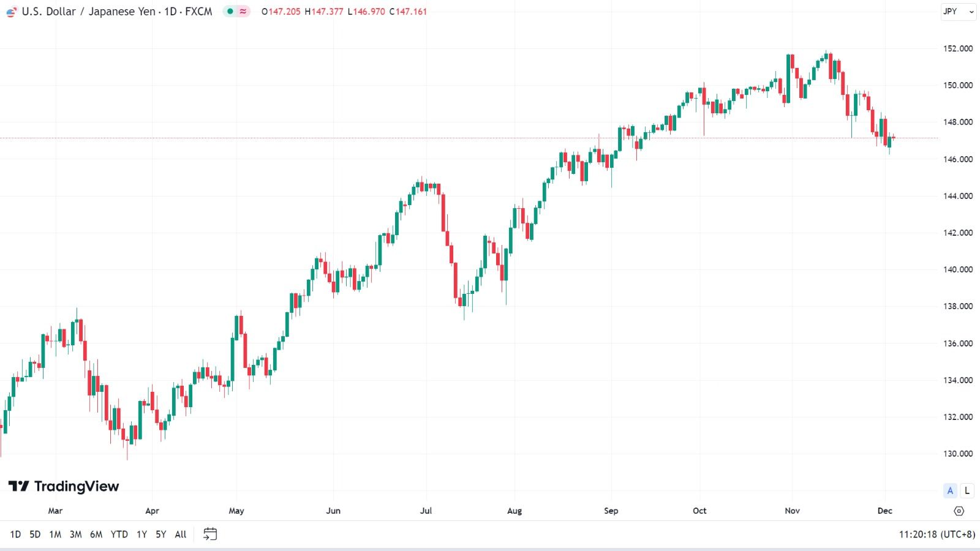Click the Jul label on the time axis
Screen dimensions: 980x551
point(426,511)
